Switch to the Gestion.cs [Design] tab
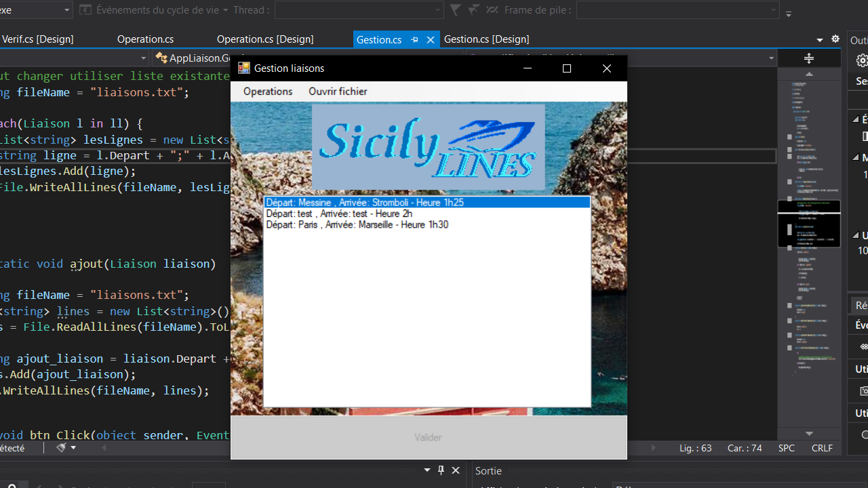The height and width of the screenshot is (488, 868). point(486,39)
